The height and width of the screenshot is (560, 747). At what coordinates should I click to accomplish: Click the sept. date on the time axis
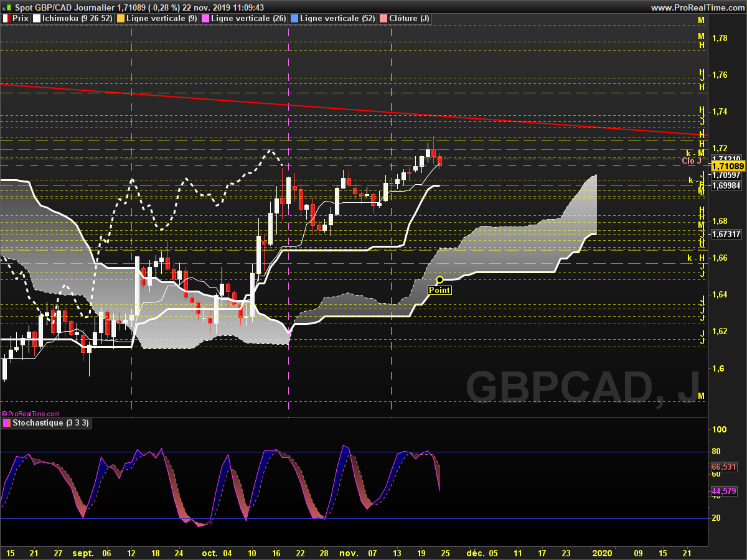click(x=83, y=553)
